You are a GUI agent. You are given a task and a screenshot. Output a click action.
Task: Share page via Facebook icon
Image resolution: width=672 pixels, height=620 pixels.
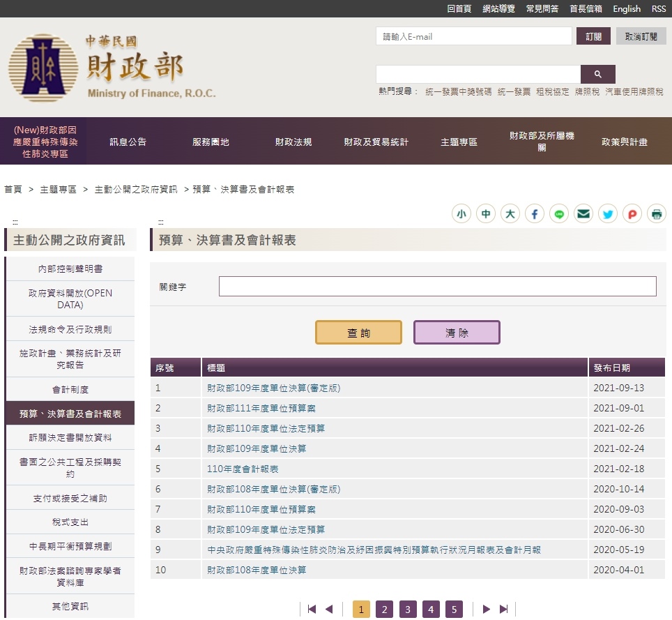(x=535, y=214)
